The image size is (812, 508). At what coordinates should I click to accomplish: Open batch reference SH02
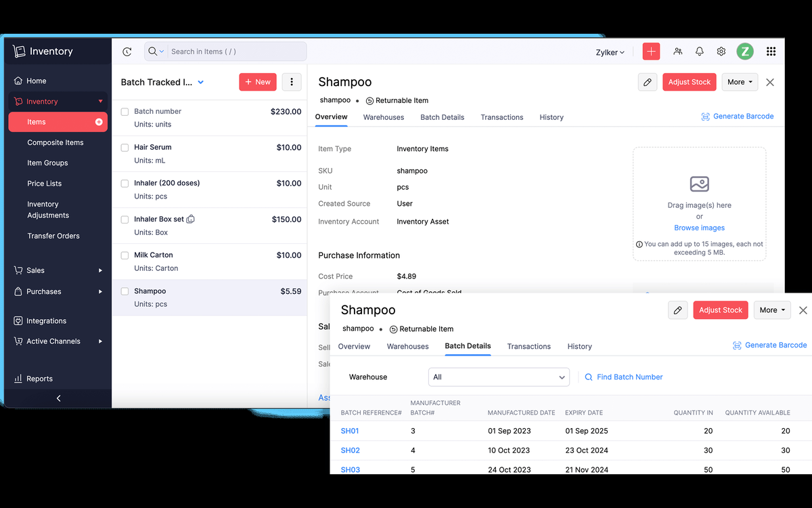350,450
